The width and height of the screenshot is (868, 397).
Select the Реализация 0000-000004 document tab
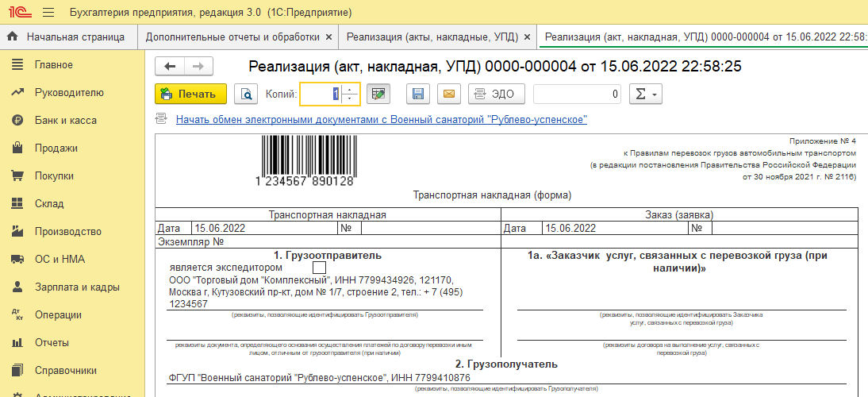pos(703,37)
